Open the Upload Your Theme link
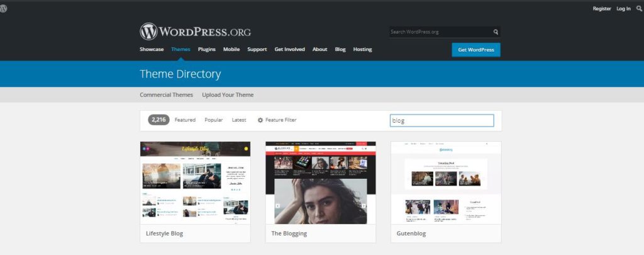The height and width of the screenshot is (255, 644). click(228, 94)
